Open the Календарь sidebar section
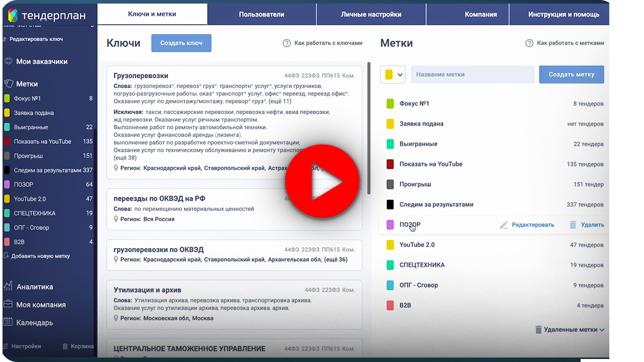644x362 pixels. [35, 323]
